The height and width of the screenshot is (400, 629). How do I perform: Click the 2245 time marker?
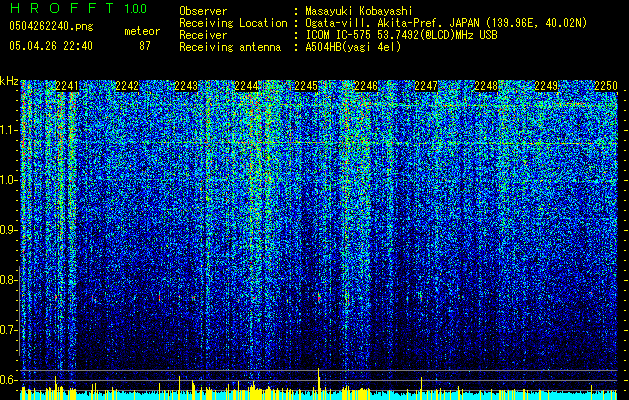pos(306,86)
